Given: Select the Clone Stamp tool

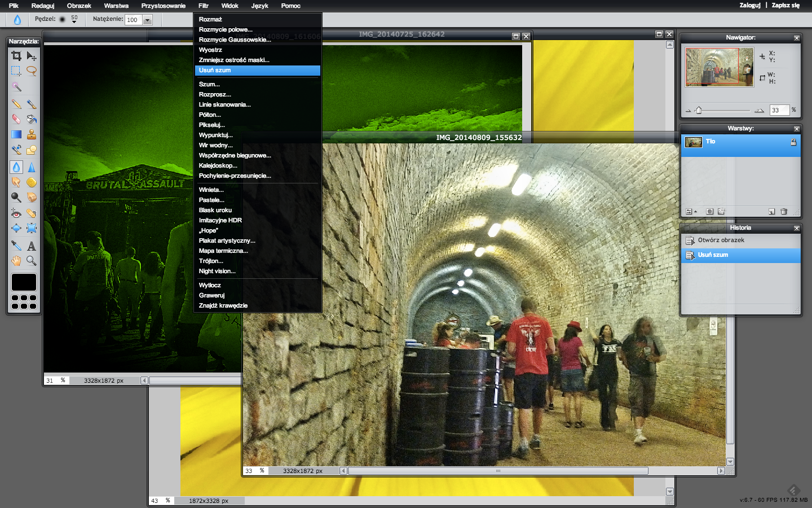Looking at the screenshot, I should [32, 134].
